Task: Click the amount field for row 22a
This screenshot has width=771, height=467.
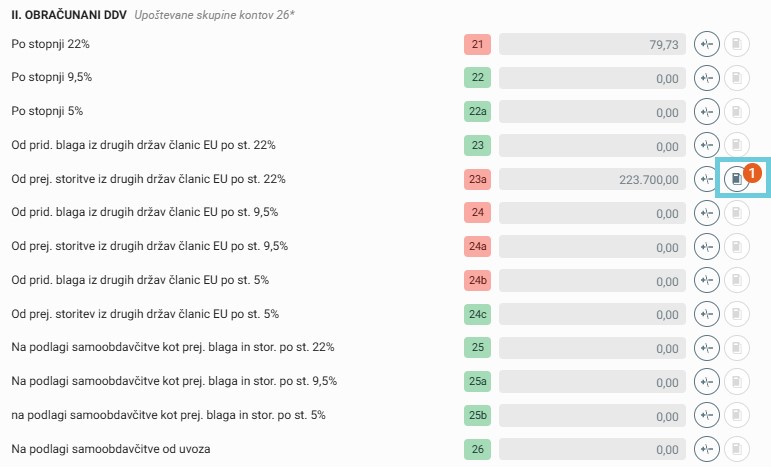Action: pos(592,112)
